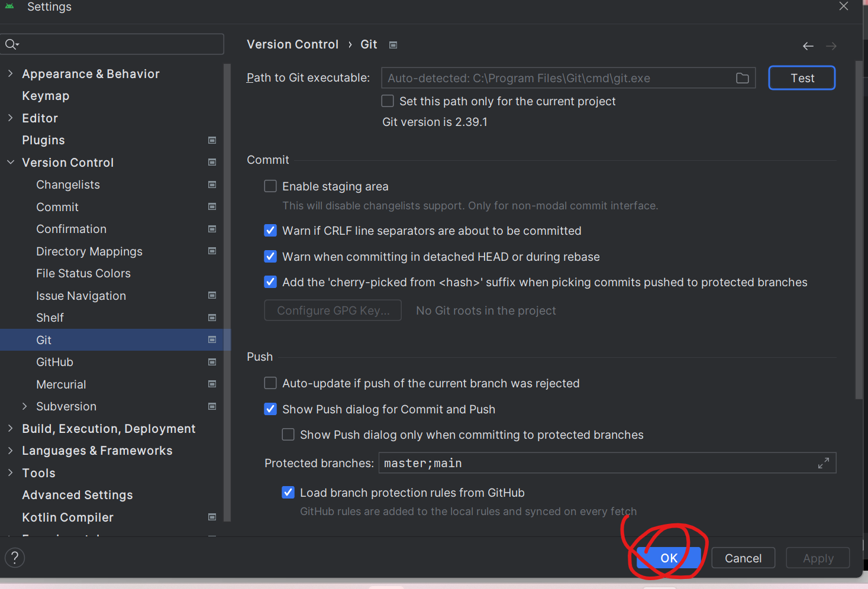Click the project icon beside Version Control
The image size is (868, 589).
(212, 162)
